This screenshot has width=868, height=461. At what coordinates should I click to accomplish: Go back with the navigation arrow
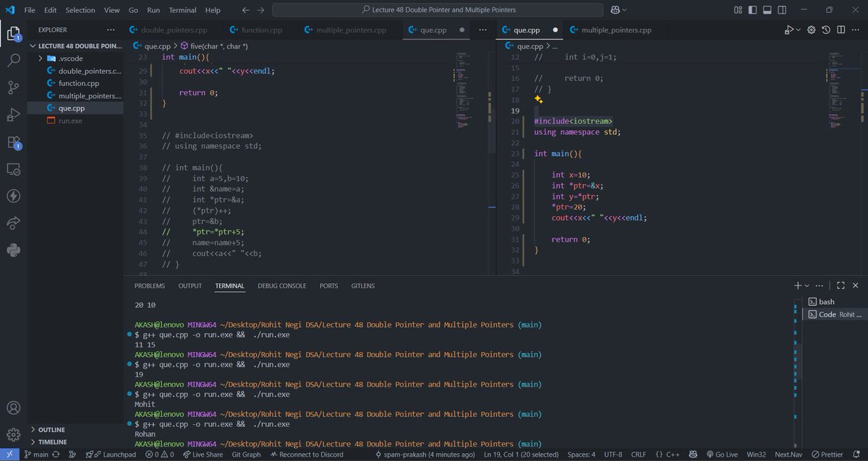tap(246, 10)
